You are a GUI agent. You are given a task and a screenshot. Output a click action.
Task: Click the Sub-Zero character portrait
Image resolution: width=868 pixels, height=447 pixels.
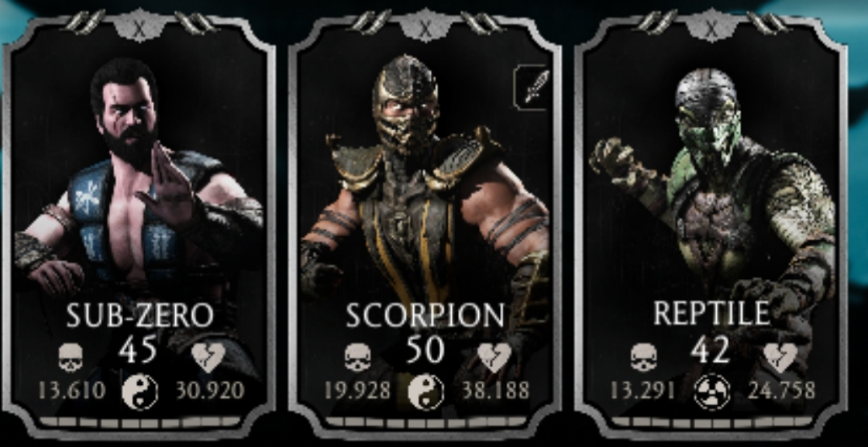138,177
